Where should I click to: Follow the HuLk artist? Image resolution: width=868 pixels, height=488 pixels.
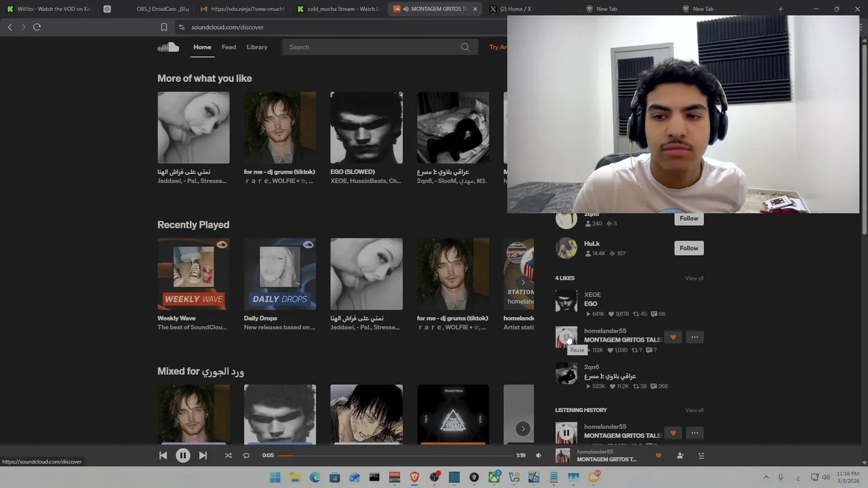pyautogui.click(x=689, y=248)
